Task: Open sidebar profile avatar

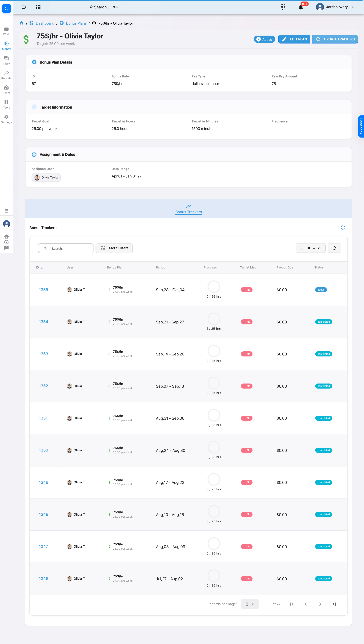Action: pos(7,223)
